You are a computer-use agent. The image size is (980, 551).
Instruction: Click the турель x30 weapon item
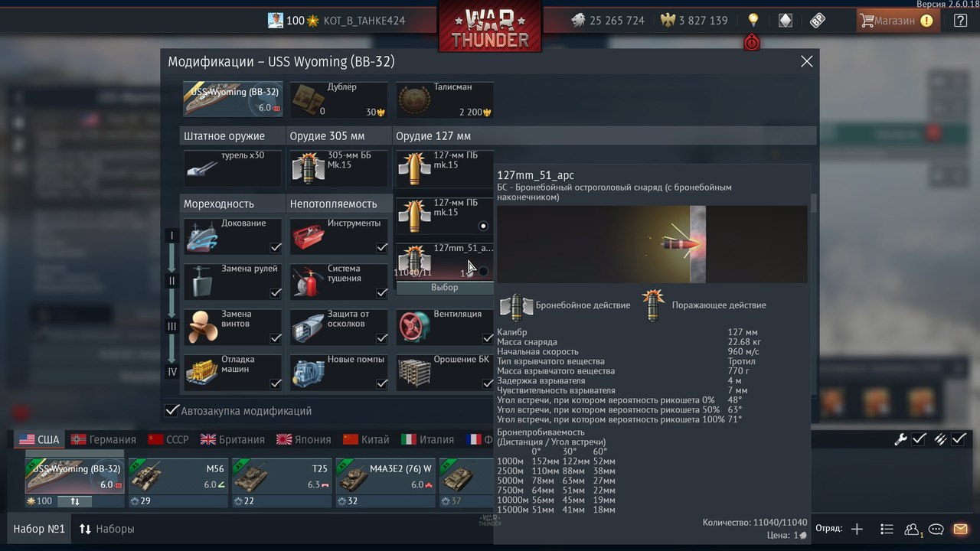coord(233,168)
